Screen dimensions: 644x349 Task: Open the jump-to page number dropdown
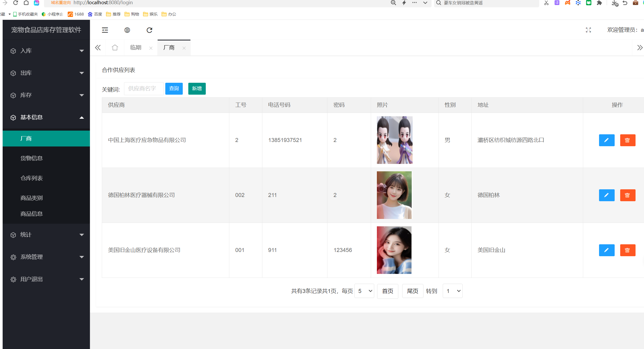(453, 291)
